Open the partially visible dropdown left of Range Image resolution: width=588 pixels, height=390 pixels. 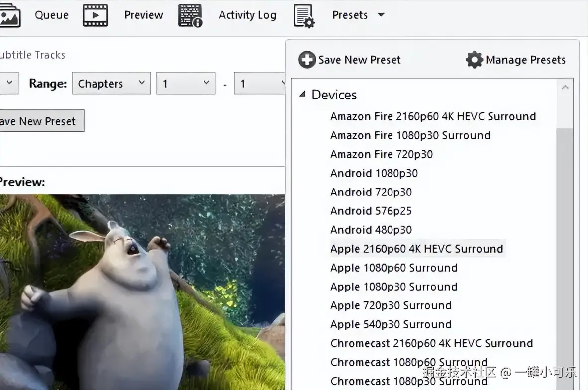point(9,83)
